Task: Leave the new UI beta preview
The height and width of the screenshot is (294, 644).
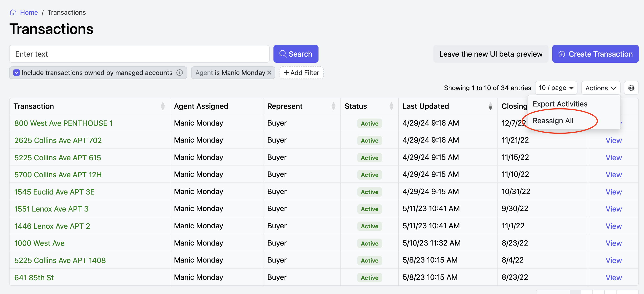Action: pyautogui.click(x=490, y=54)
